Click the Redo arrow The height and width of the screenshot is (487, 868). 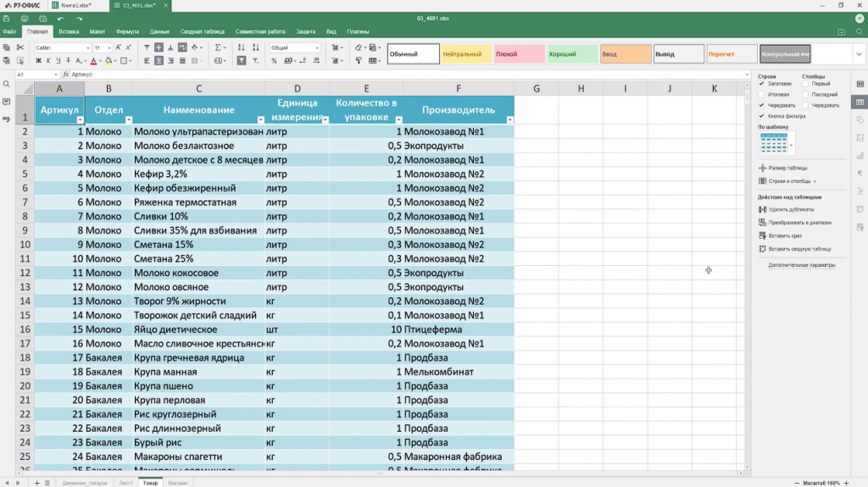coord(79,19)
